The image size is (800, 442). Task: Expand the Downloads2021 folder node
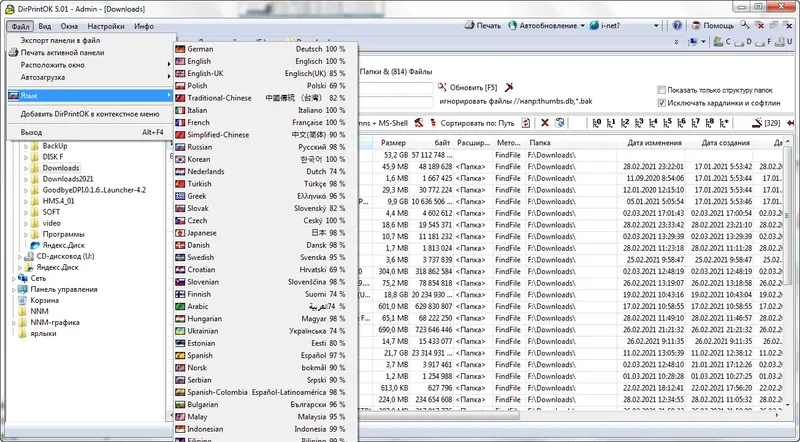tap(26, 179)
